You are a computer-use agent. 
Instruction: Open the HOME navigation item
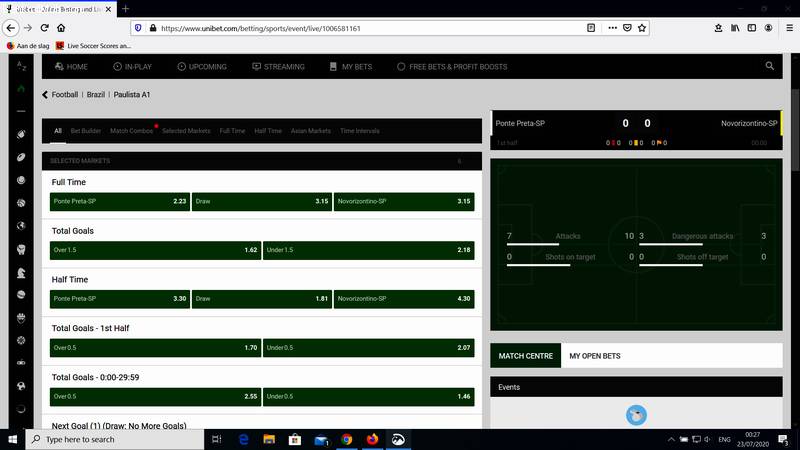click(x=71, y=66)
